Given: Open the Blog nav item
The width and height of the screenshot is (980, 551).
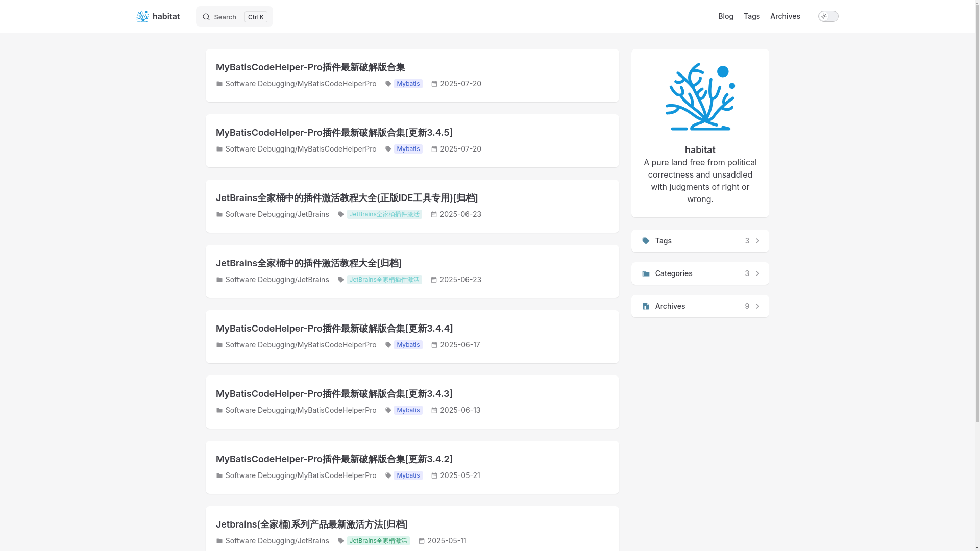Looking at the screenshot, I should coord(725,16).
